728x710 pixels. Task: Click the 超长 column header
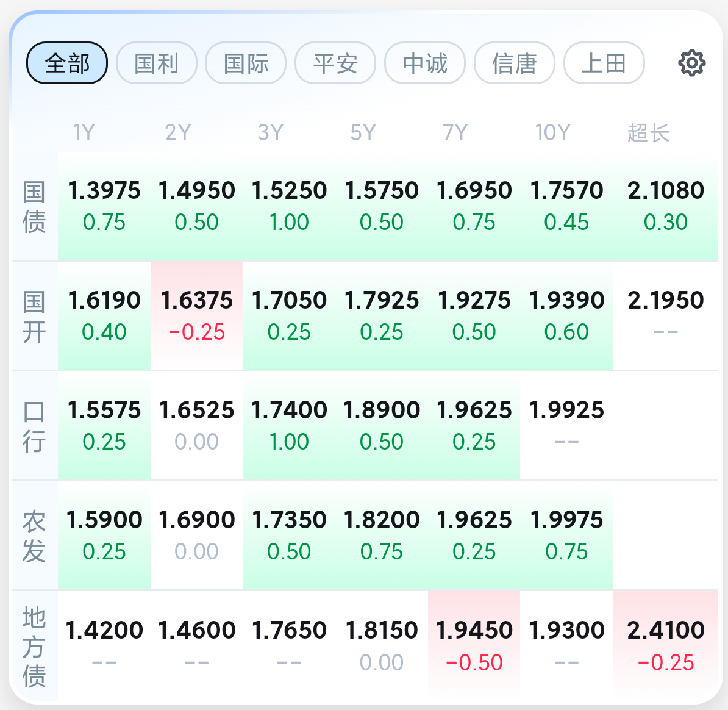648,132
